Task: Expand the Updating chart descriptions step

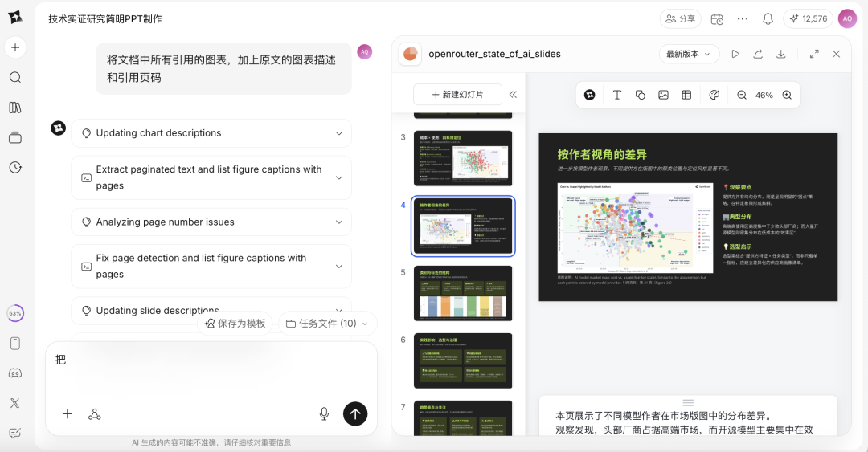Action: click(x=211, y=133)
